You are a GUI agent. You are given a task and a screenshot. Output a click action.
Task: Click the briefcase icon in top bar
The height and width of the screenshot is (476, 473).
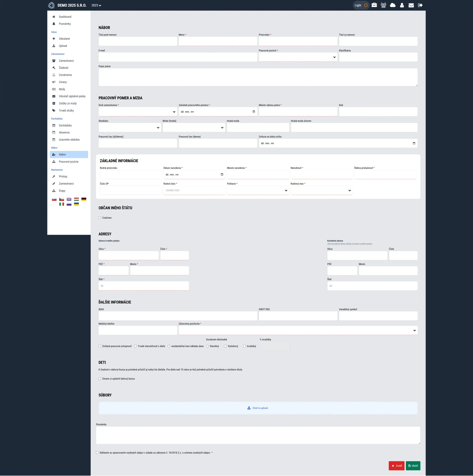point(374,5)
